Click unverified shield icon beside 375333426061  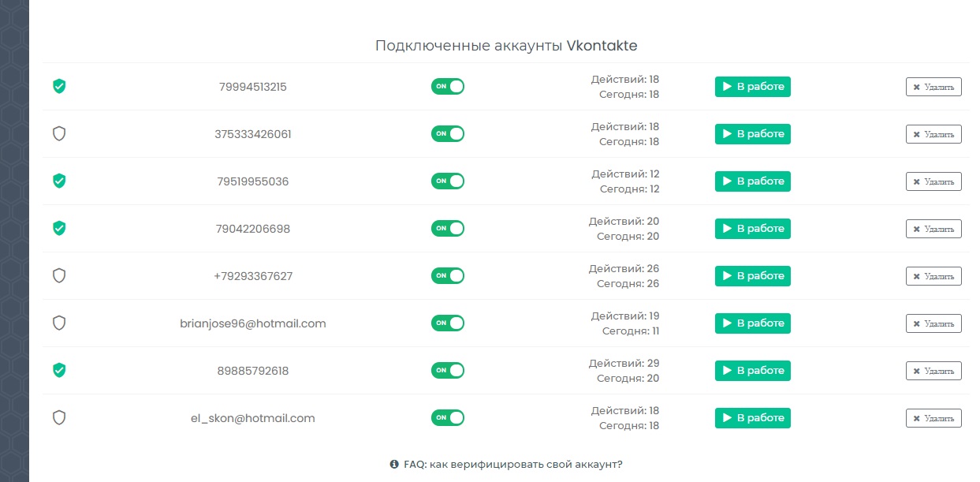(58, 134)
